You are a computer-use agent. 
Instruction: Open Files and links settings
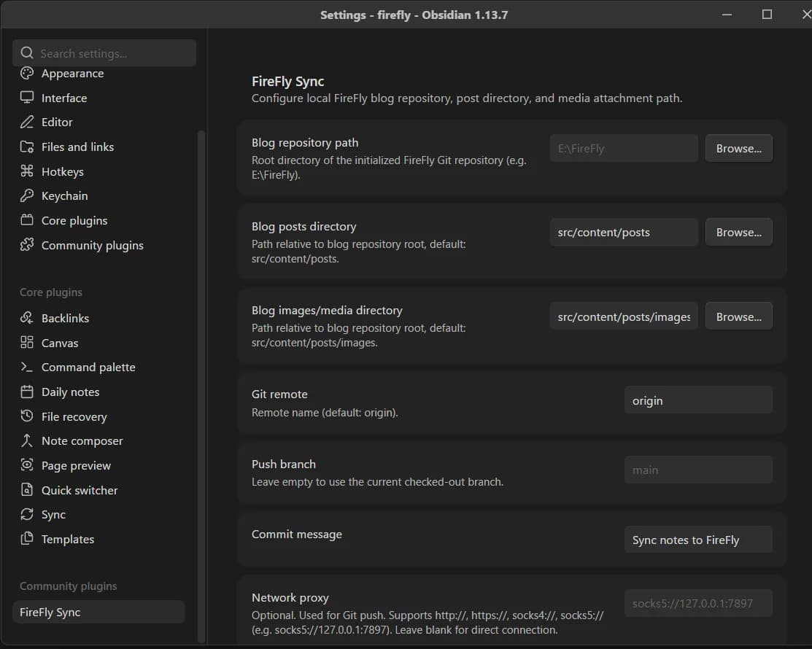(x=98, y=147)
